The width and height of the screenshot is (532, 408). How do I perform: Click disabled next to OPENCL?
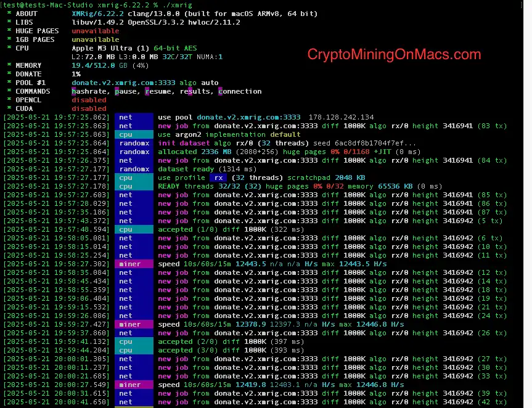pos(89,100)
